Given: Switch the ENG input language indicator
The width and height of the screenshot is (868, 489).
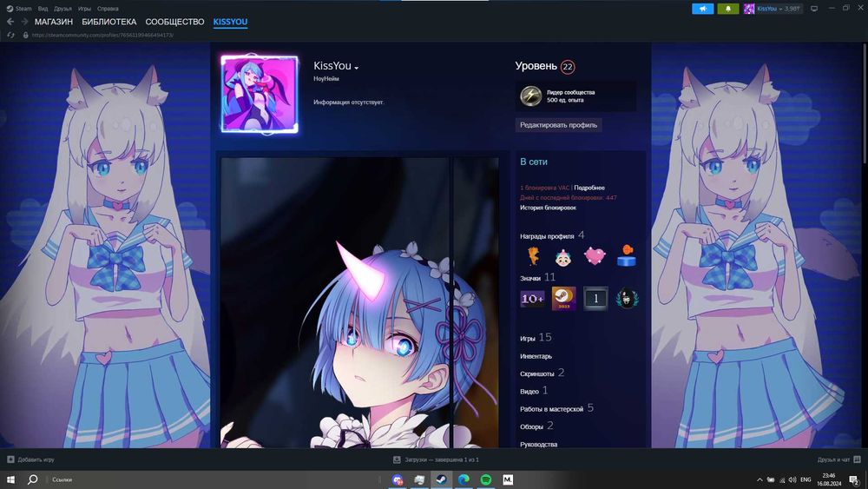Looking at the screenshot, I should (806, 479).
